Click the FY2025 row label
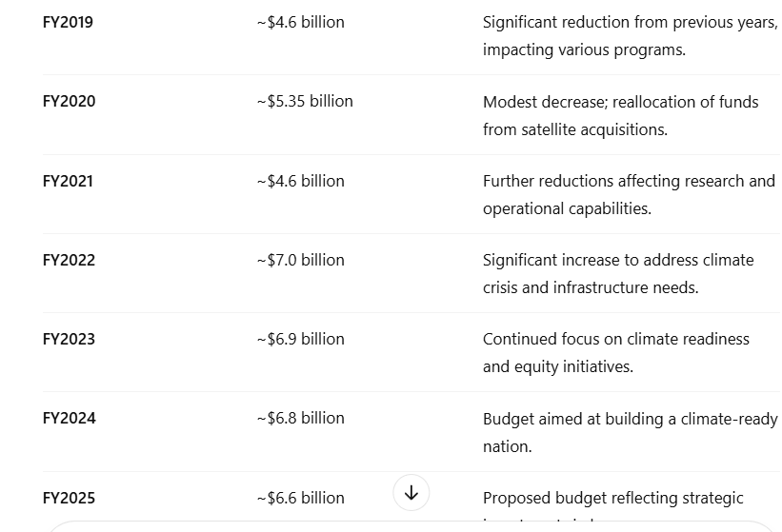This screenshot has height=532, width=782. click(69, 498)
